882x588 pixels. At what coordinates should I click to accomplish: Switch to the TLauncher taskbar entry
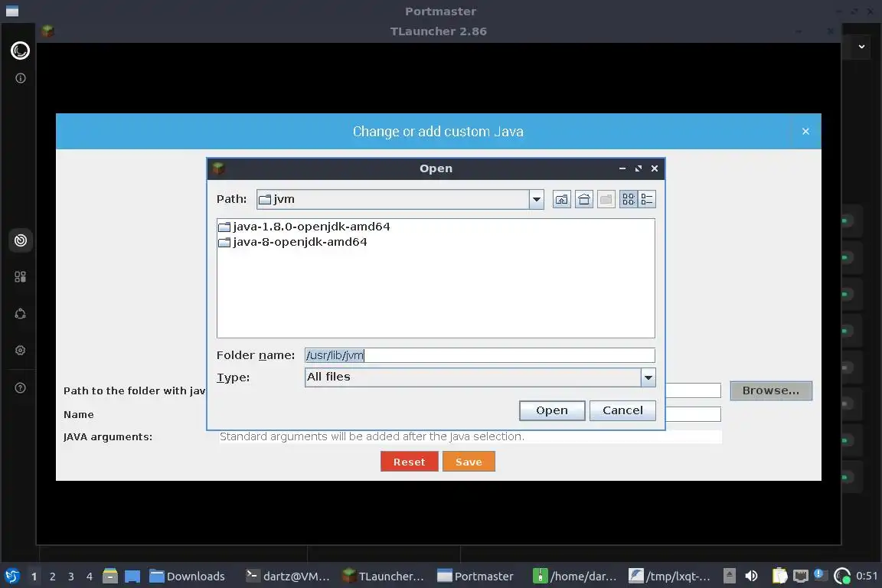pyautogui.click(x=384, y=577)
